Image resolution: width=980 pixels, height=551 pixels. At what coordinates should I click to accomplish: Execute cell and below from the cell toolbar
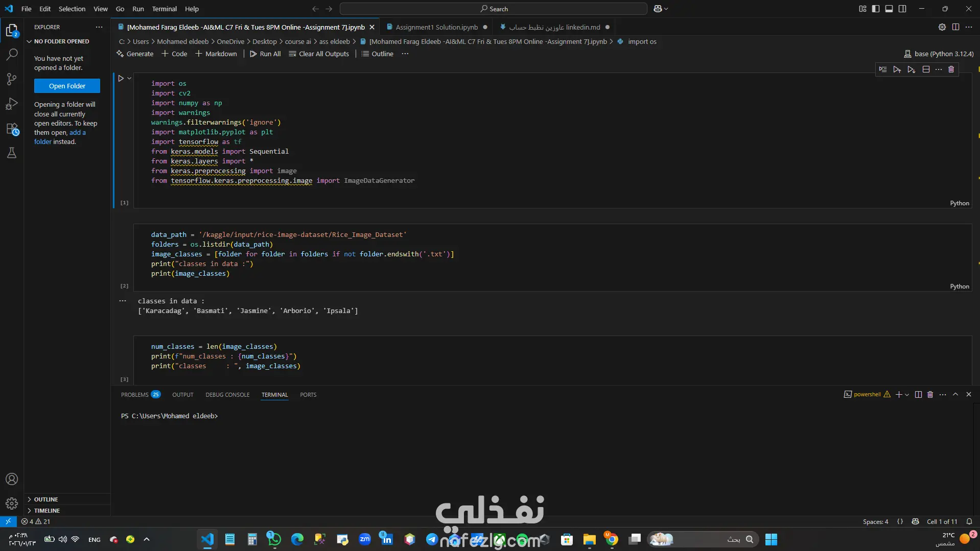click(912, 69)
